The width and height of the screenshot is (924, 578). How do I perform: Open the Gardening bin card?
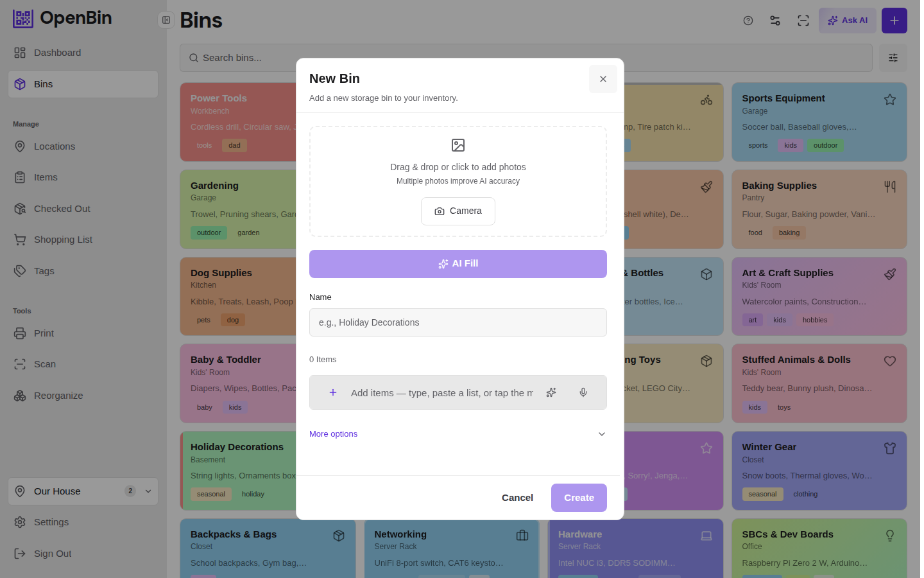(238, 209)
